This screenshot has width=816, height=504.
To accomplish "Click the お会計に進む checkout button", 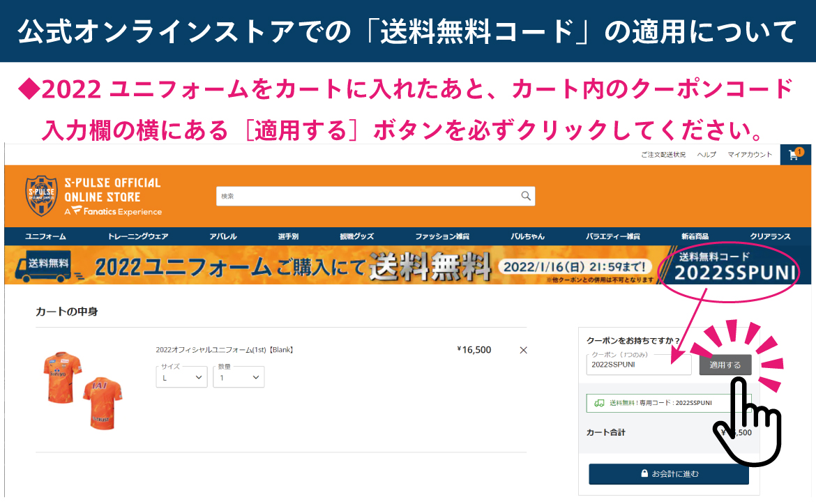I will pyautogui.click(x=669, y=474).
